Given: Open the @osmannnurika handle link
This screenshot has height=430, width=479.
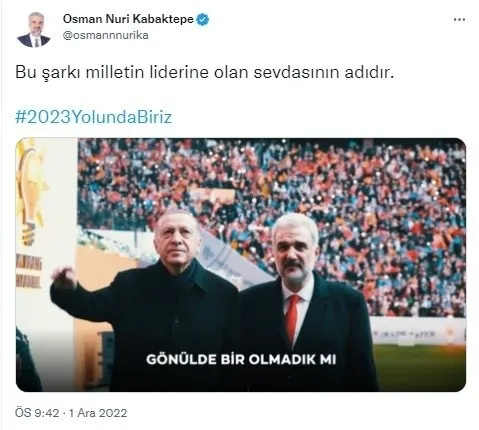Looking at the screenshot, I should point(106,35).
